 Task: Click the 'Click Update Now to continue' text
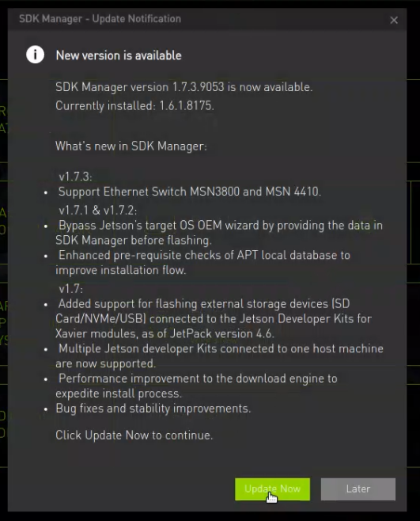click(x=134, y=435)
